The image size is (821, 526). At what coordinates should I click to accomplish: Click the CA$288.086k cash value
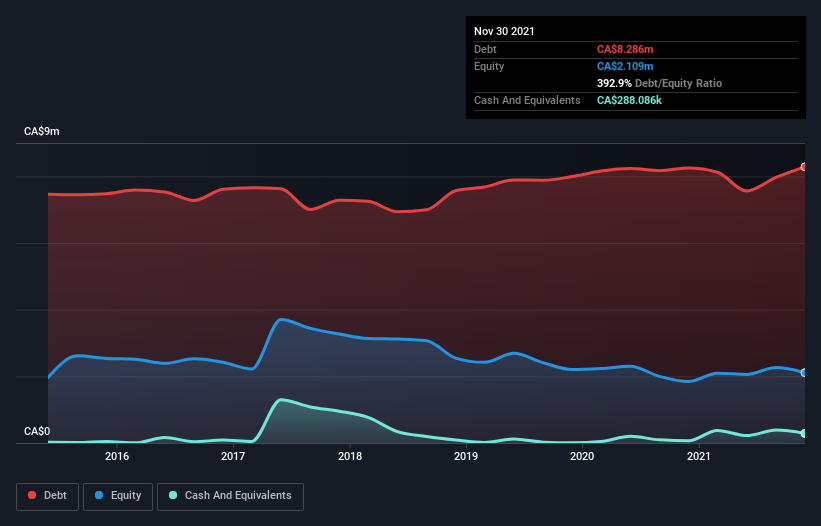click(x=629, y=100)
